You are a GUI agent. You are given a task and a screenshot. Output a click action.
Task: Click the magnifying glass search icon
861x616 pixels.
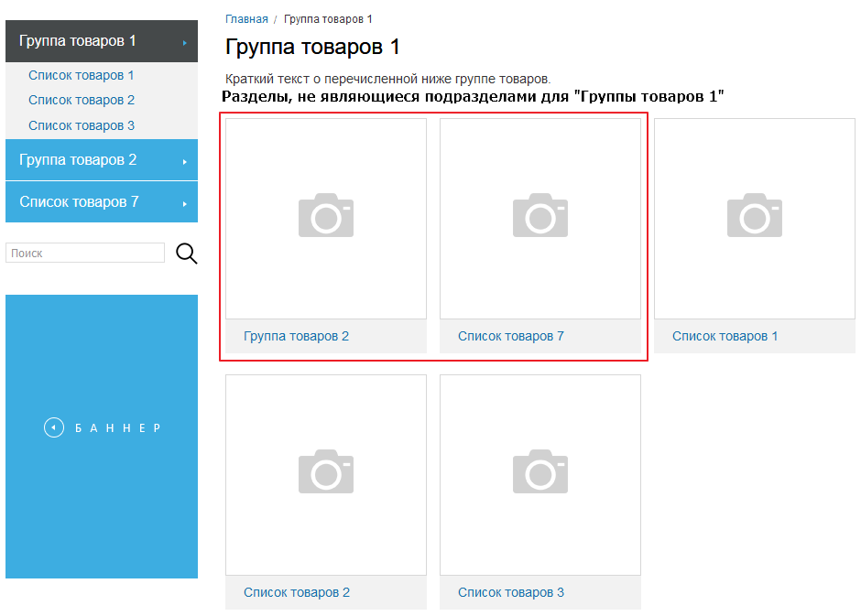pos(187,254)
